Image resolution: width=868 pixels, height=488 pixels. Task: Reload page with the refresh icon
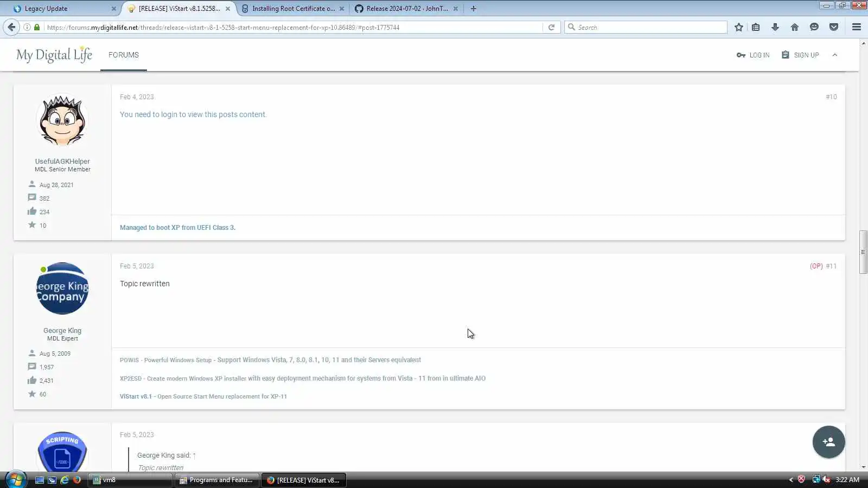(x=551, y=27)
